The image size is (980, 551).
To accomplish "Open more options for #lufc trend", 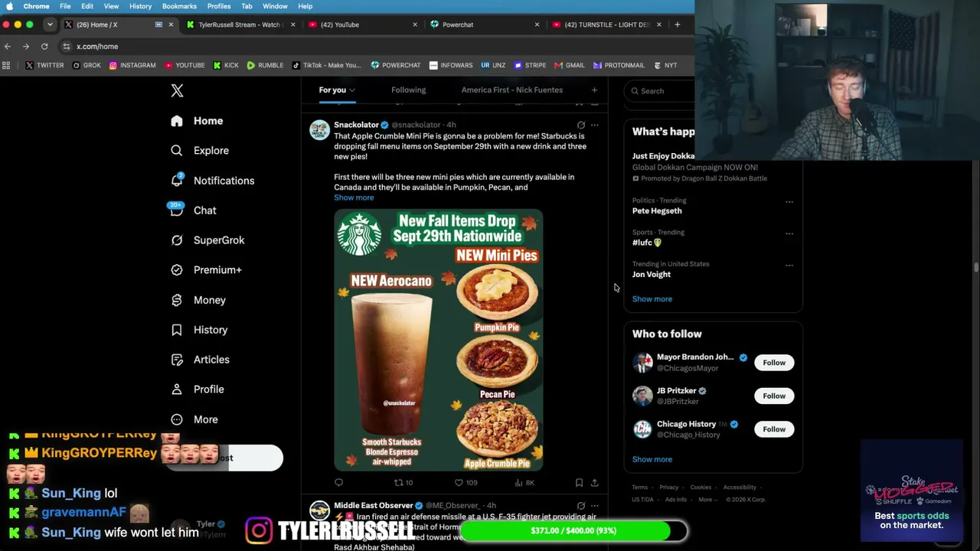I will [x=789, y=233].
